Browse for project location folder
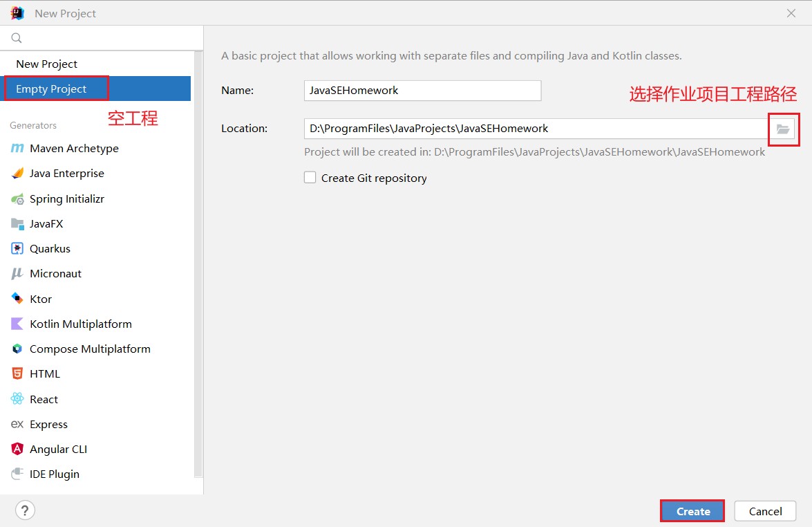Image resolution: width=812 pixels, height=527 pixels. [x=782, y=129]
